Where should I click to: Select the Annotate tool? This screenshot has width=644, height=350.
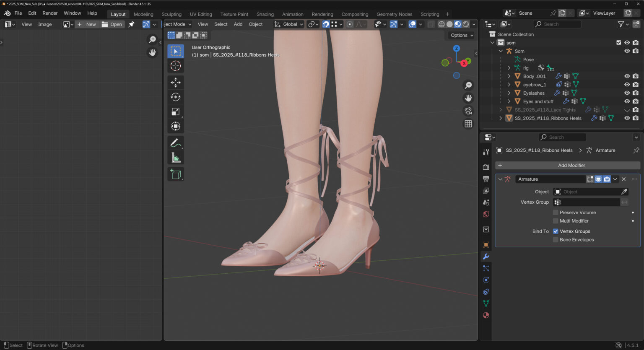tap(176, 143)
